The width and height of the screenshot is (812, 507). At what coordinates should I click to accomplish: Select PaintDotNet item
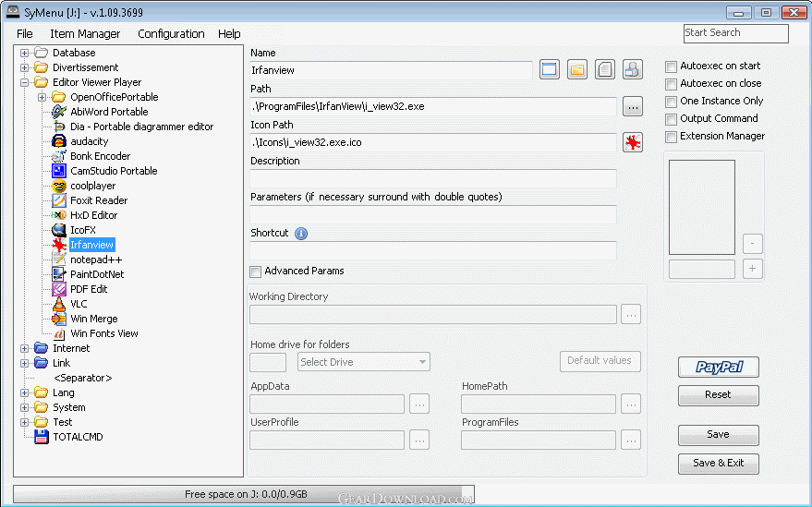coord(97,274)
